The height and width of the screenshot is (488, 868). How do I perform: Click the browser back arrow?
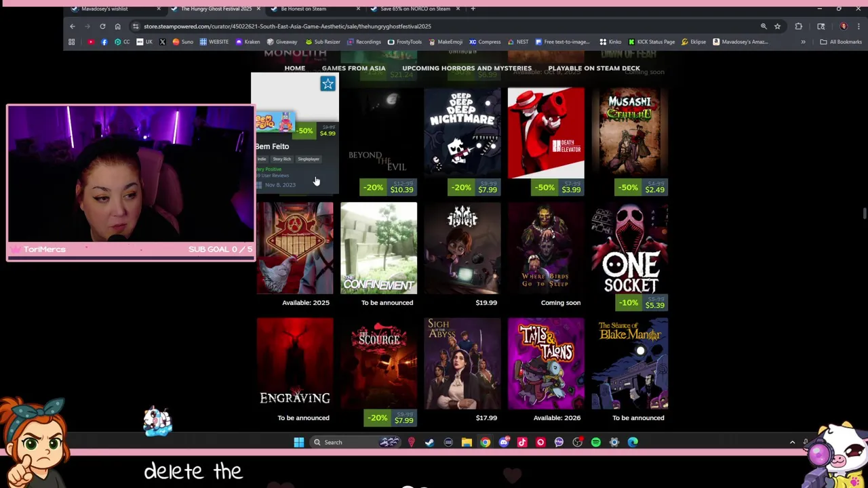[x=73, y=26]
